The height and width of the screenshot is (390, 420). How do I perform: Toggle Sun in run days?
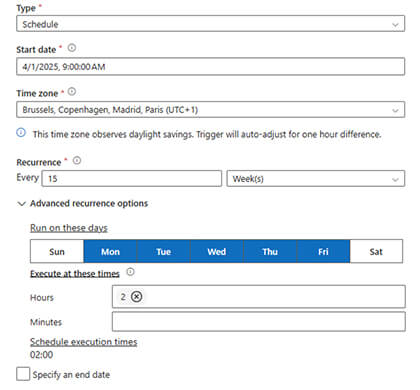point(57,252)
